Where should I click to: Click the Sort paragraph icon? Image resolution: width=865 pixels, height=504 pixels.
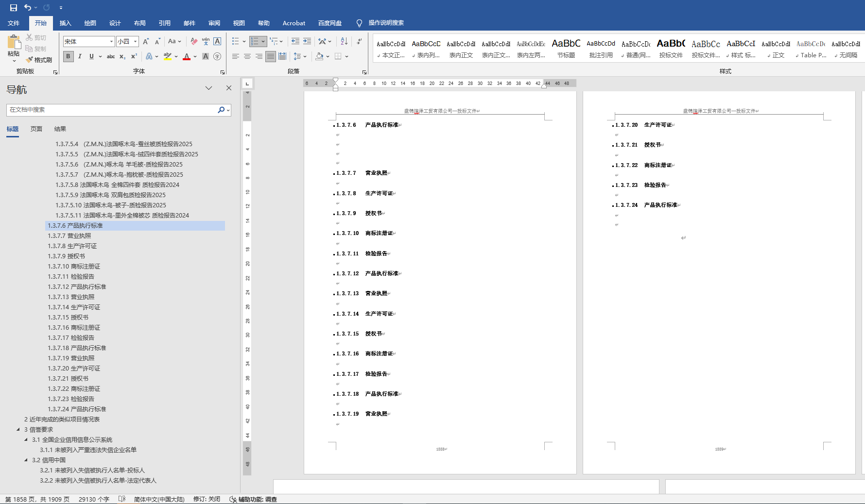(x=344, y=42)
